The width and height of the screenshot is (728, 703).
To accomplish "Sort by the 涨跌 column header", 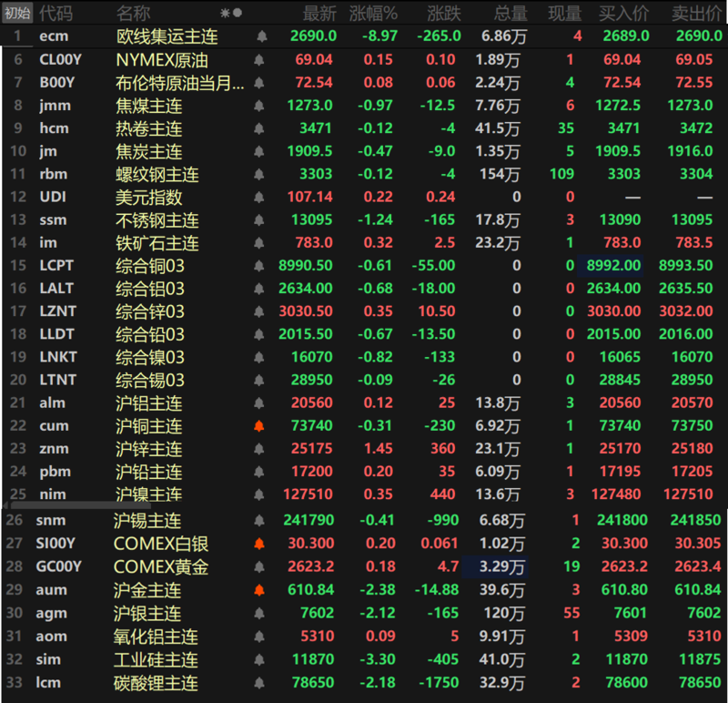I will (444, 14).
